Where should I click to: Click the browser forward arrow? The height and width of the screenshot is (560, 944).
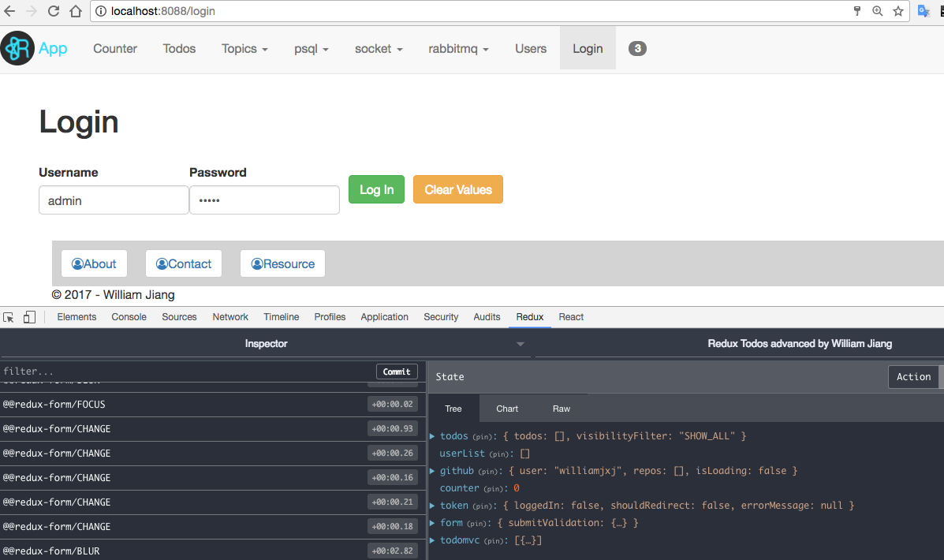pos(32,11)
